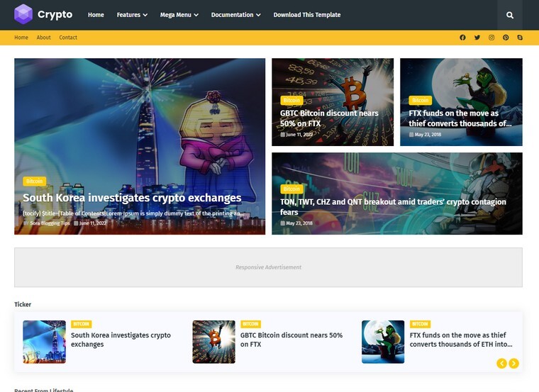Expand the Mega Menu dropdown
This screenshot has width=539, height=392.
pyautogui.click(x=179, y=15)
